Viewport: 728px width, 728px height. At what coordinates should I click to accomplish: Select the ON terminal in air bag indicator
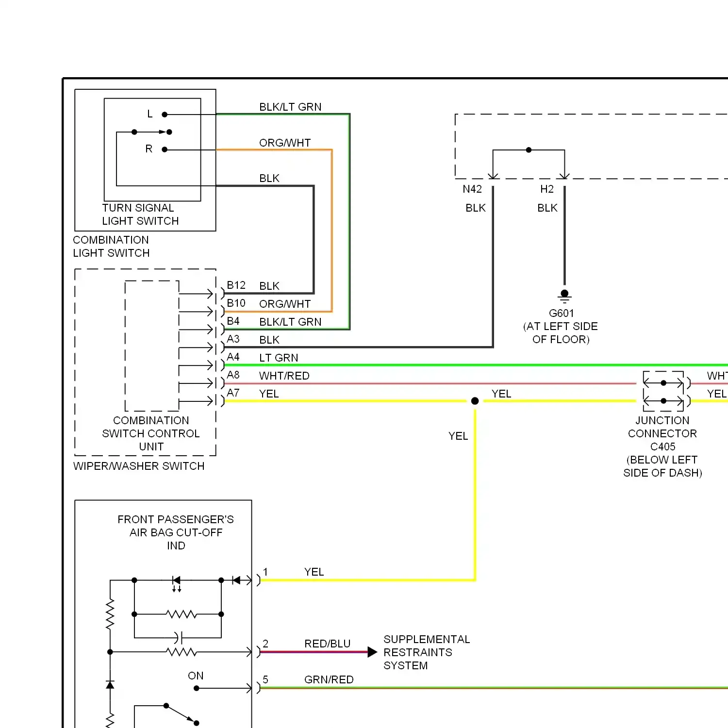pos(196,688)
